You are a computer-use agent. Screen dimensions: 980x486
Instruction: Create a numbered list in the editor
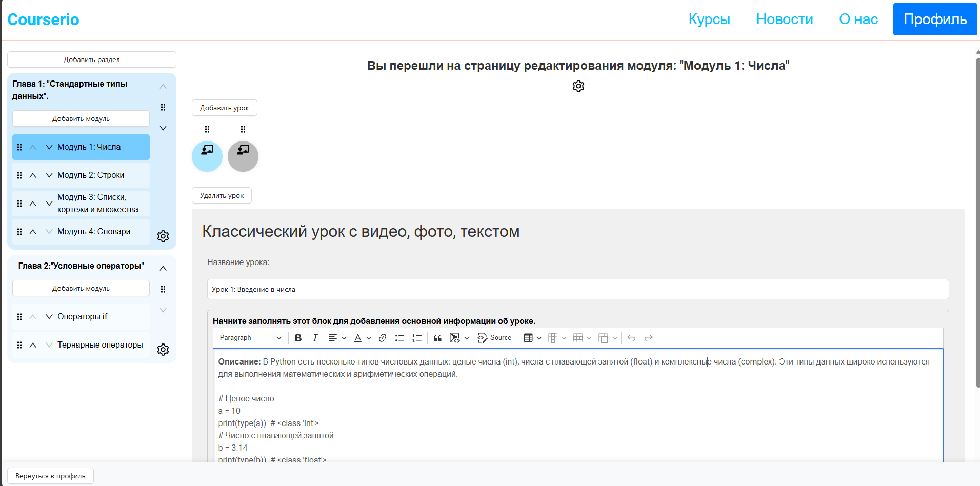click(417, 338)
